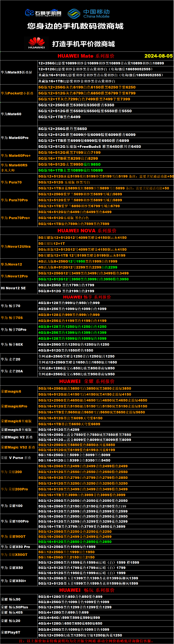Select the 华为 畅享70Pro model label
Image resolution: width=174 pixels, height=644 pixels.
click(13, 329)
